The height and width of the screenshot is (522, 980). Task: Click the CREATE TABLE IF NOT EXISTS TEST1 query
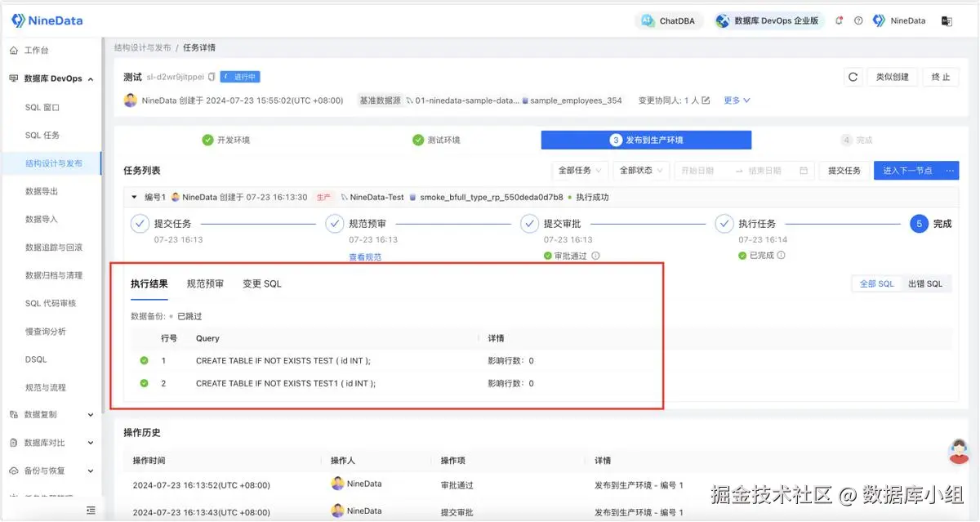coord(285,383)
